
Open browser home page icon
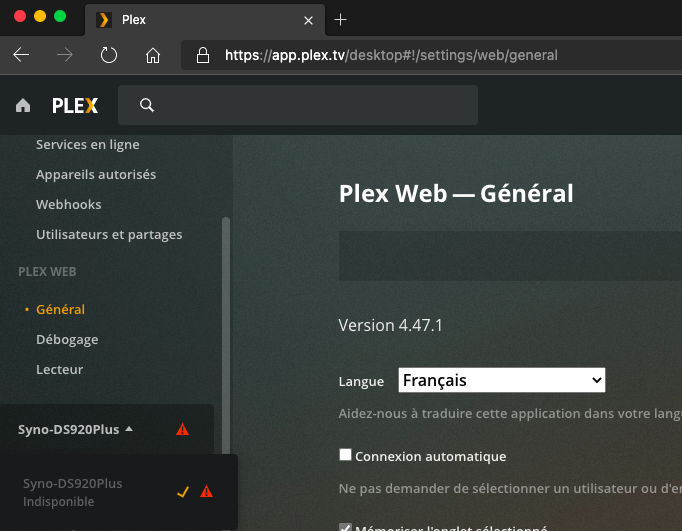153,55
